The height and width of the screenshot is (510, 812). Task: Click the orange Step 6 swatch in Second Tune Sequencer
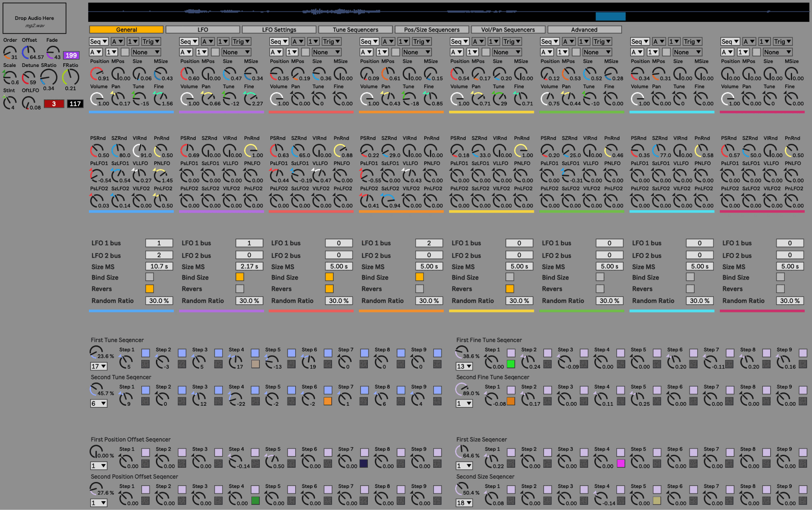(328, 401)
